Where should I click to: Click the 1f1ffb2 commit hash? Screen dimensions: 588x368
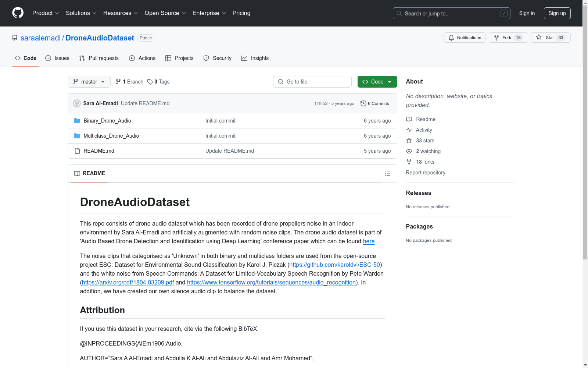(321, 103)
